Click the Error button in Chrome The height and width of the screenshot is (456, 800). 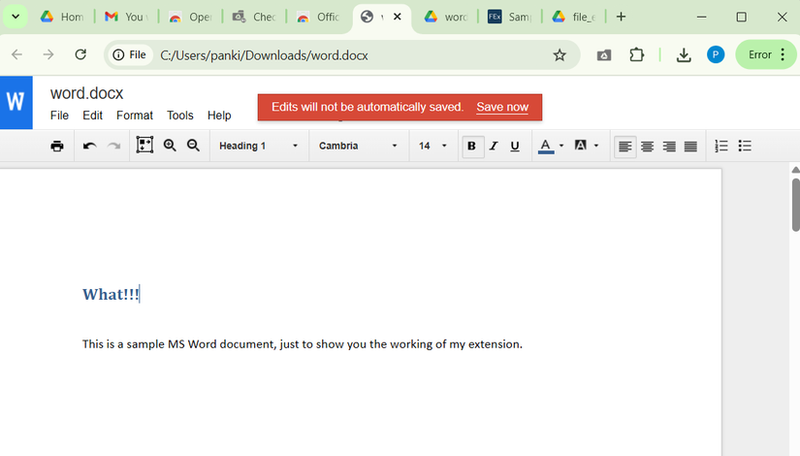coord(766,55)
